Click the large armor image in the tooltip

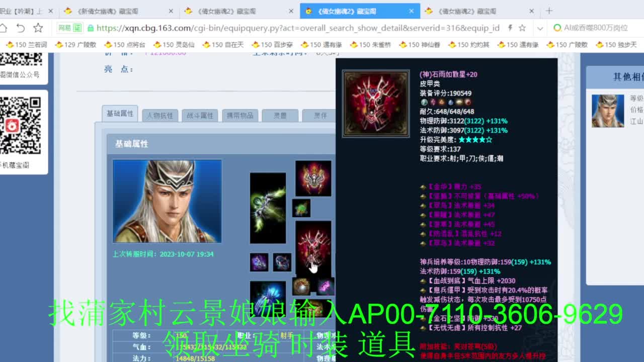(x=376, y=104)
